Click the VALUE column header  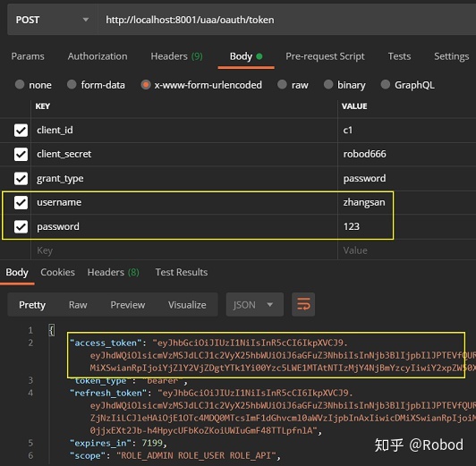click(x=354, y=106)
